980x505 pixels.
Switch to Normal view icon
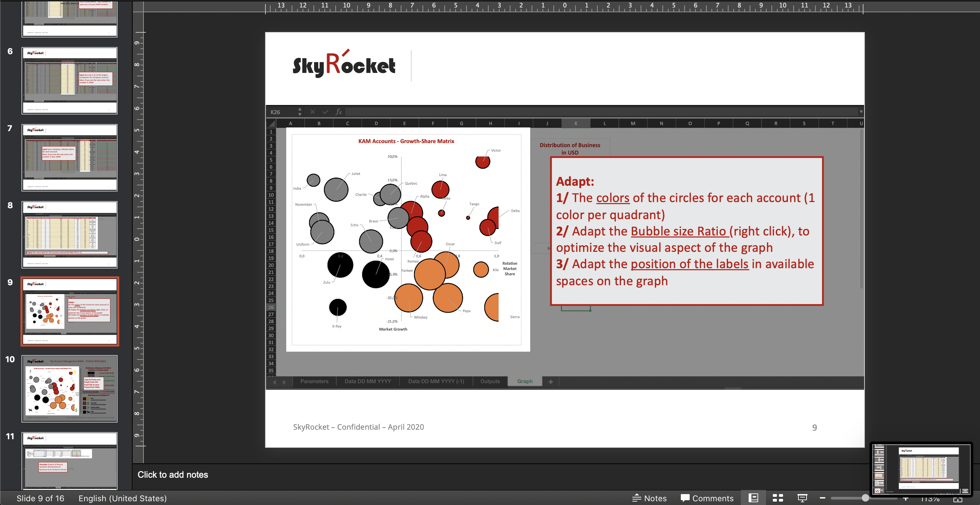753,498
